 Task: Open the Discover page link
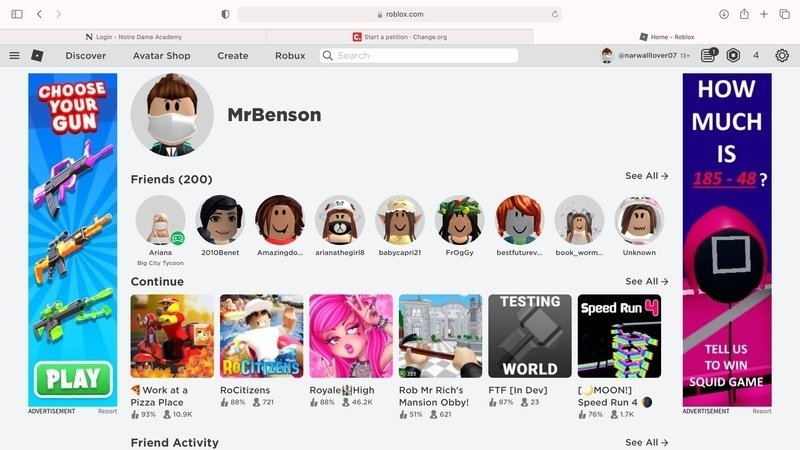[86, 56]
